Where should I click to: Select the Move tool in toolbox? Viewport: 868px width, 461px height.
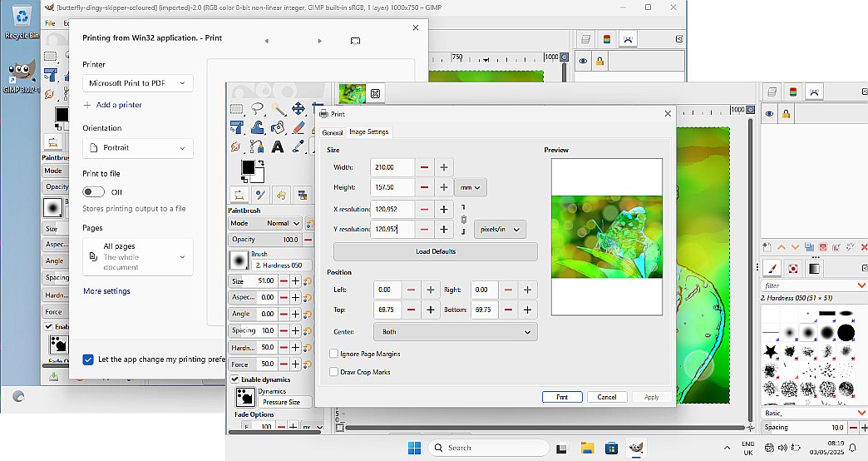point(298,109)
